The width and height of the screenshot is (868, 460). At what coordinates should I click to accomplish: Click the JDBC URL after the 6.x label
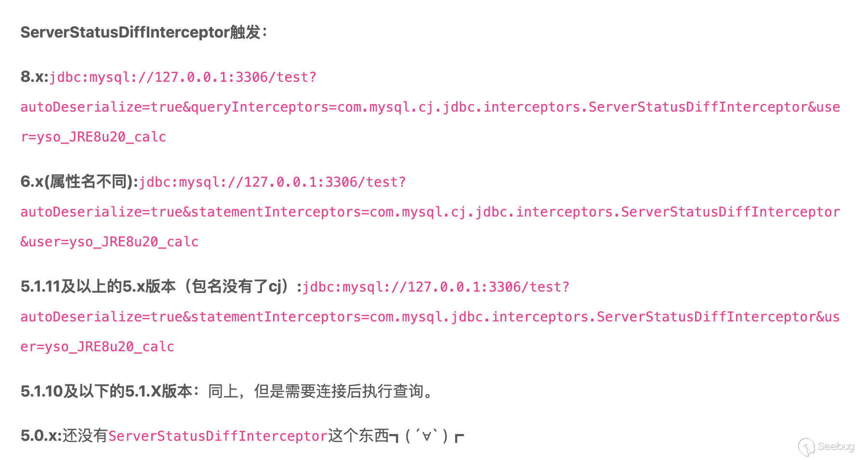pyautogui.click(x=273, y=182)
